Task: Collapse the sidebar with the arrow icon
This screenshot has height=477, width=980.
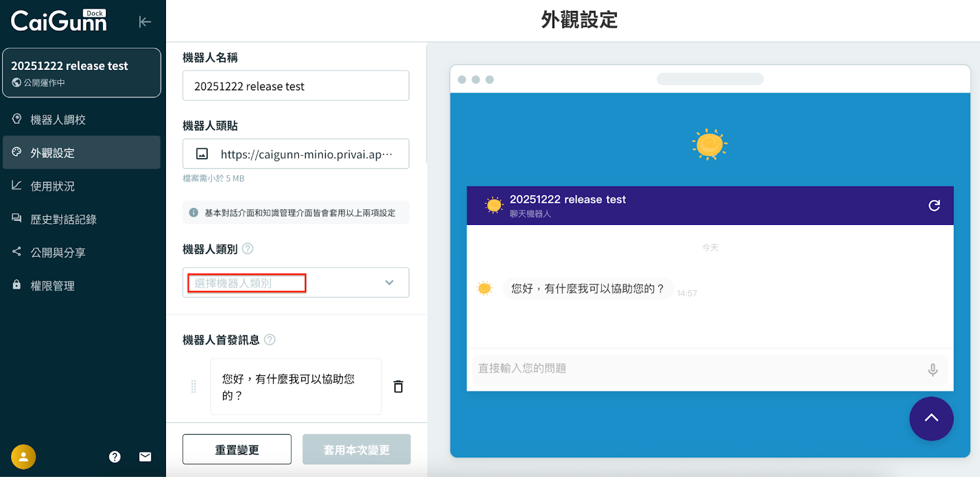Action: (145, 22)
